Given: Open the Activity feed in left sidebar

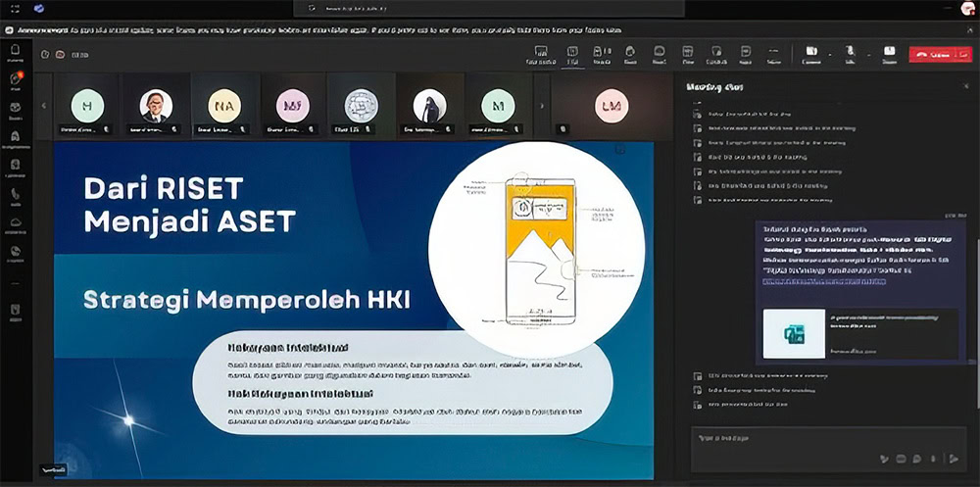Looking at the screenshot, I should pos(16,80).
